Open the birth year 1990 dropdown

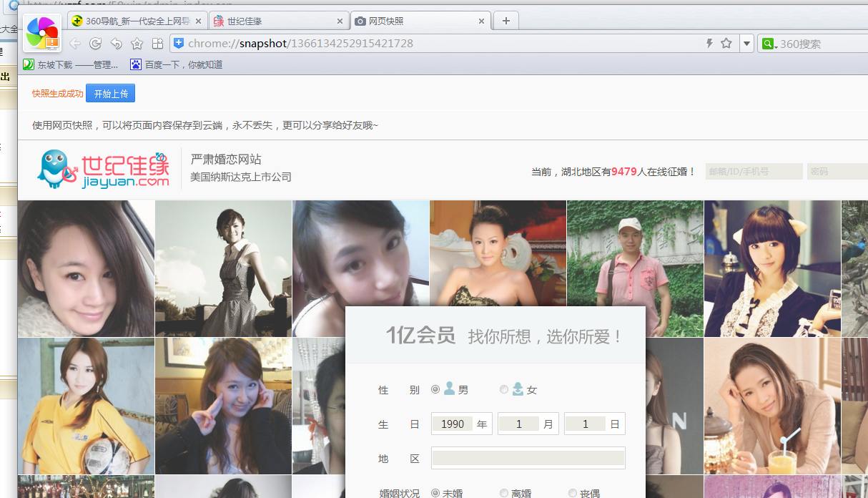coord(461,424)
